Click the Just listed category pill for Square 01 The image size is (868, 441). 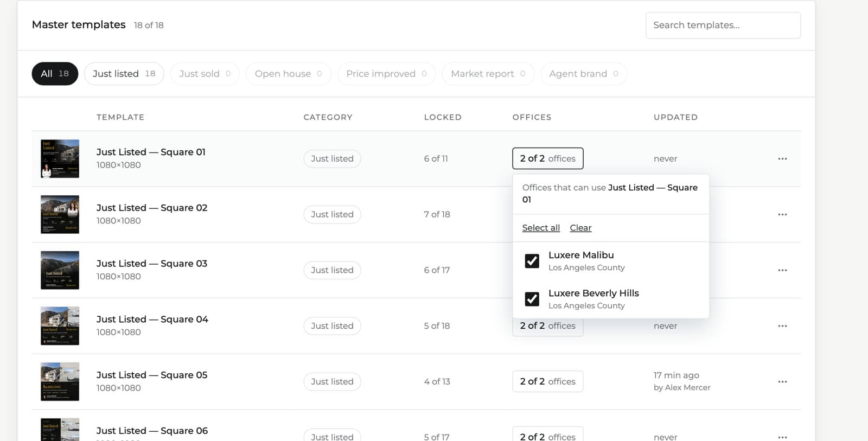click(x=332, y=158)
